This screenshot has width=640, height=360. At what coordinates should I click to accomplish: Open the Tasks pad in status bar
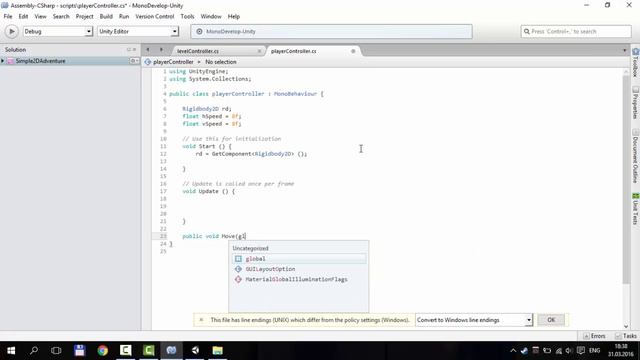[x=626, y=336]
